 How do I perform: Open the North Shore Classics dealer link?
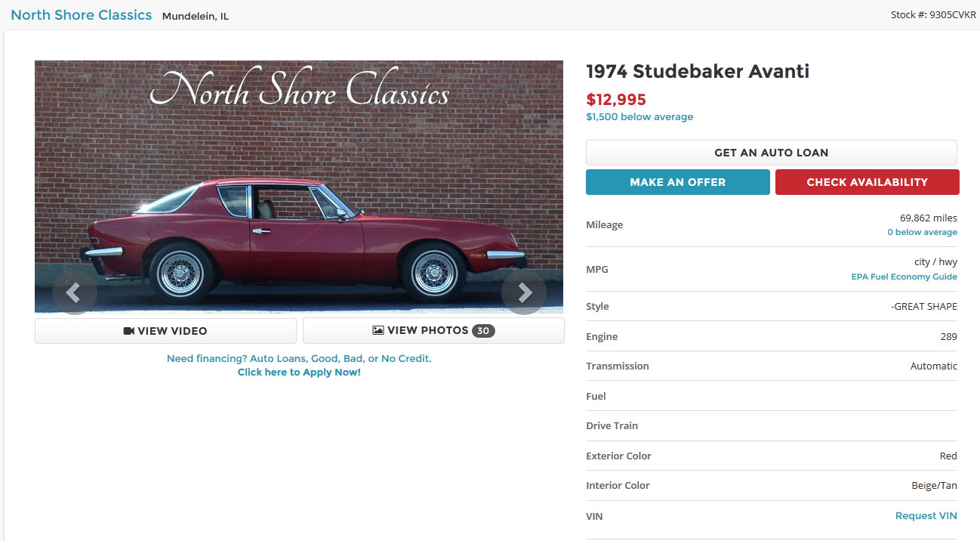[x=82, y=15]
